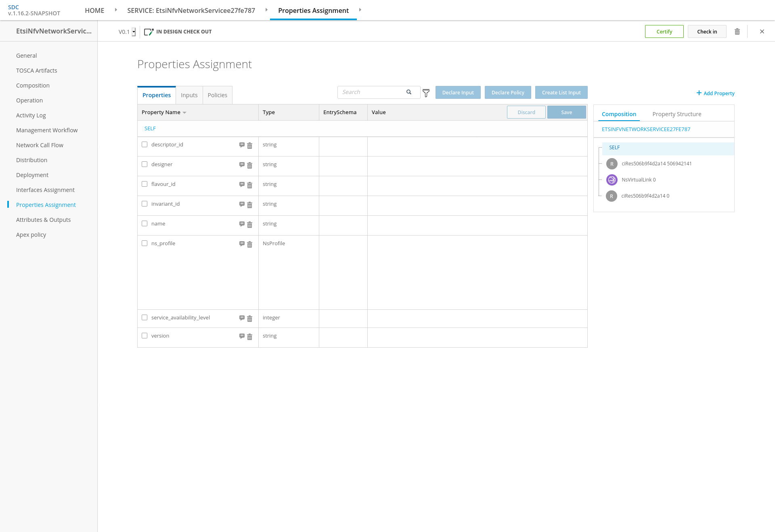Sort by Property Name arrow

pyautogui.click(x=184, y=113)
